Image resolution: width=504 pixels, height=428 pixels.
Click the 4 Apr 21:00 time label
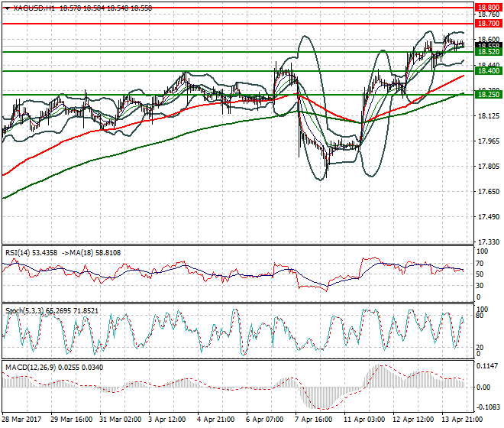pos(215,420)
